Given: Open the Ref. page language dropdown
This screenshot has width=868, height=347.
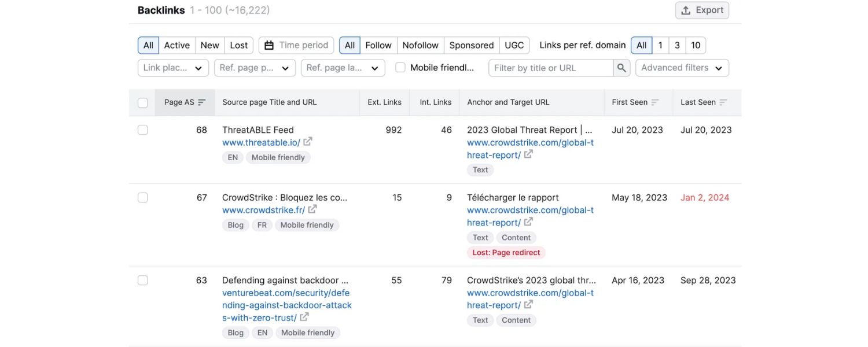Looking at the screenshot, I should pyautogui.click(x=343, y=68).
